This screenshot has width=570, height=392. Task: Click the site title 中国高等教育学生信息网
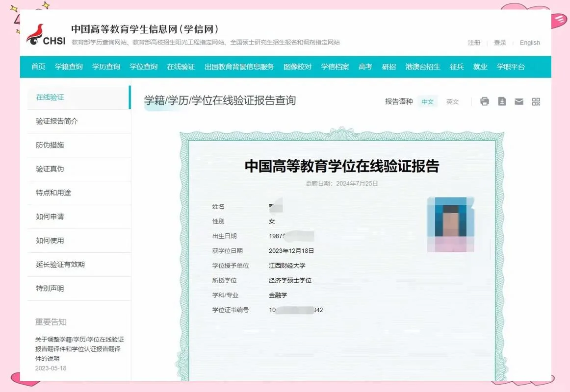point(145,29)
